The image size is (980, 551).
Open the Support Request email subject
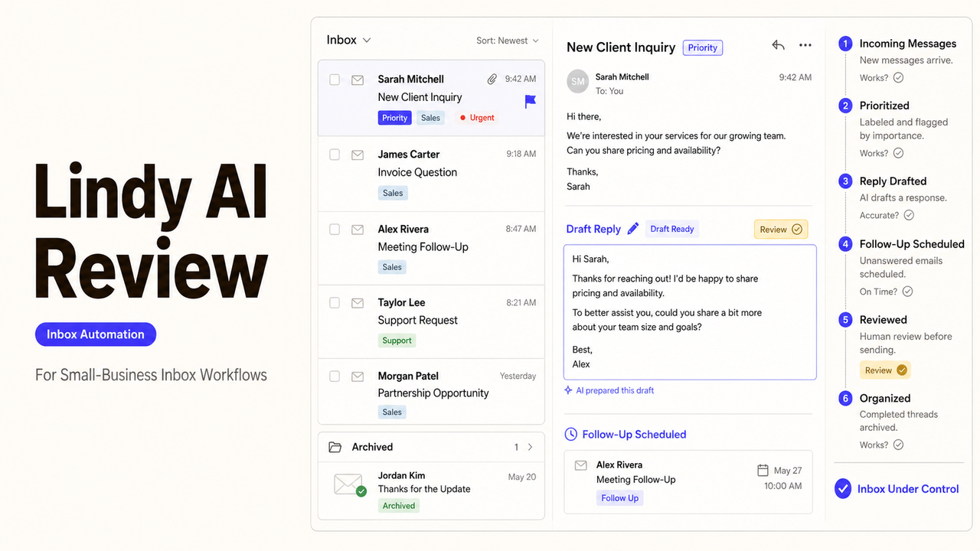tap(418, 320)
